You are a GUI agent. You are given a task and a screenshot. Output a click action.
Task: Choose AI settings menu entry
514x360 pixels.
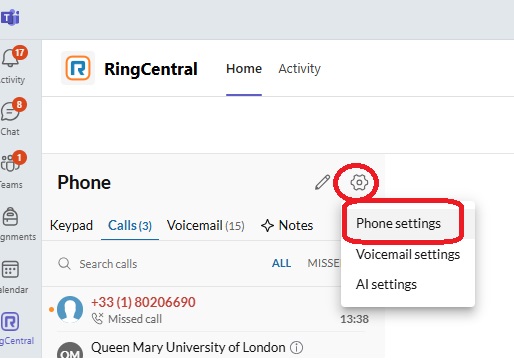(x=386, y=284)
